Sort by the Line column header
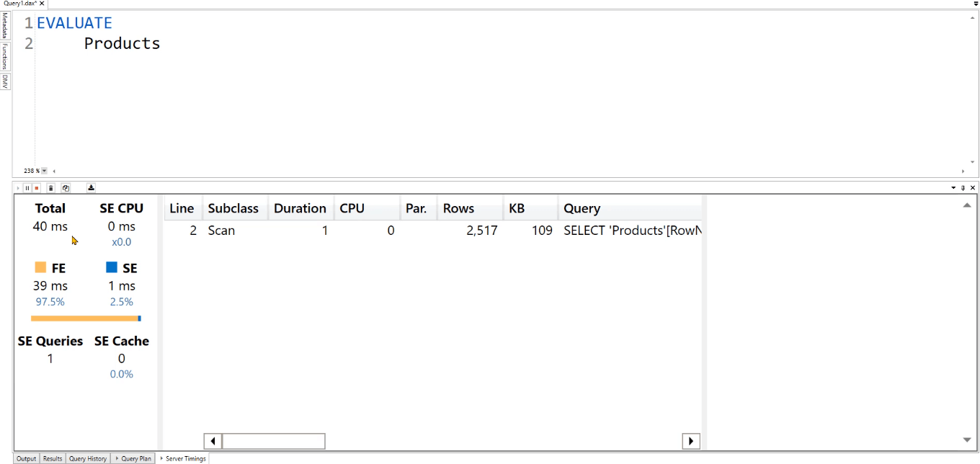The width and height of the screenshot is (980, 464). tap(183, 208)
